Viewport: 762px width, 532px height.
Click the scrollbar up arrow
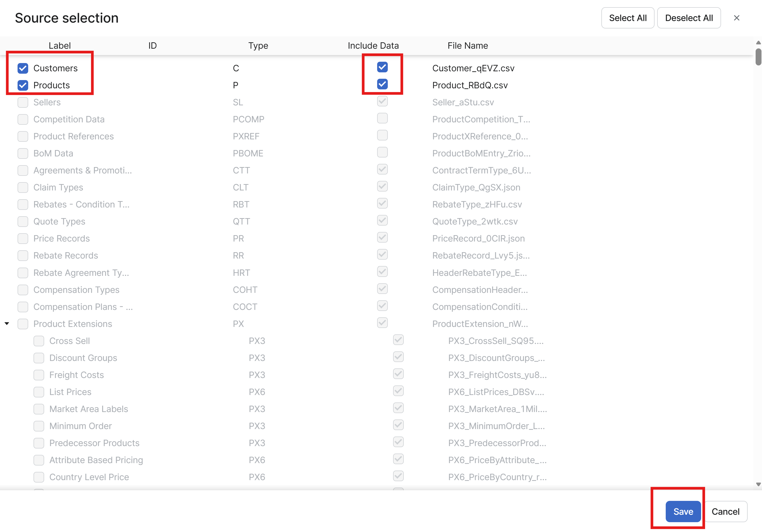[758, 43]
